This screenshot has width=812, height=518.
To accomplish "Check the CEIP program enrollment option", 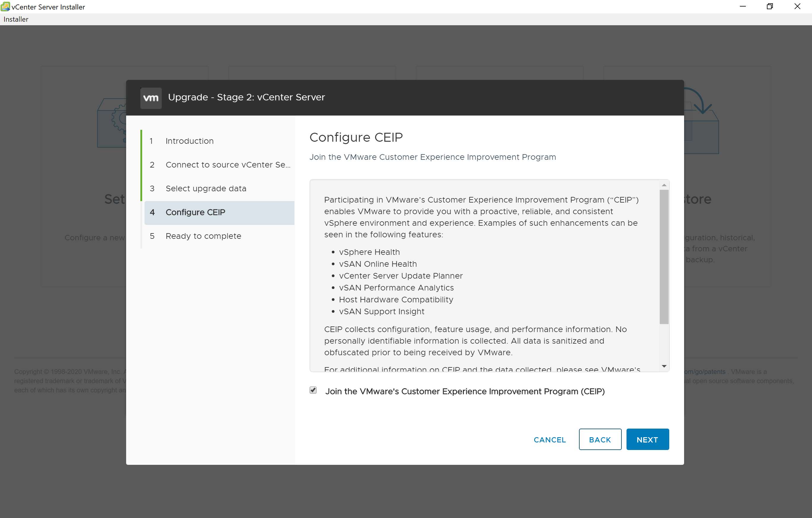I will pyautogui.click(x=313, y=391).
